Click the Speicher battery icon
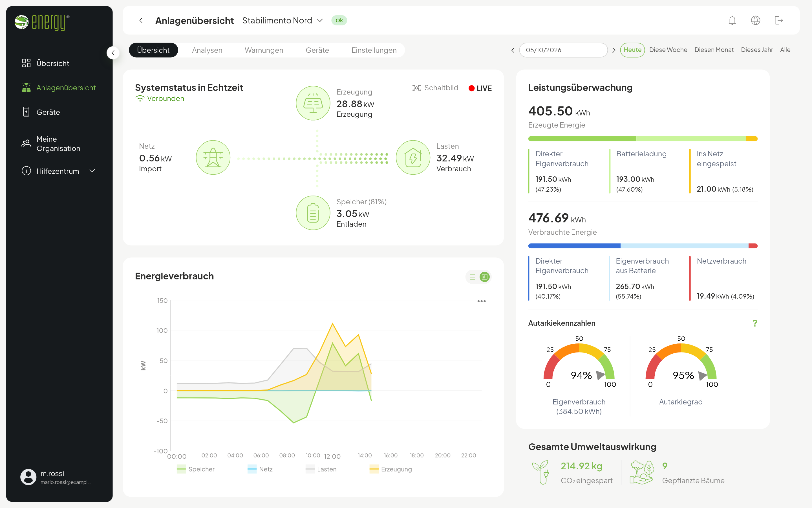The width and height of the screenshot is (812, 508). (x=313, y=213)
